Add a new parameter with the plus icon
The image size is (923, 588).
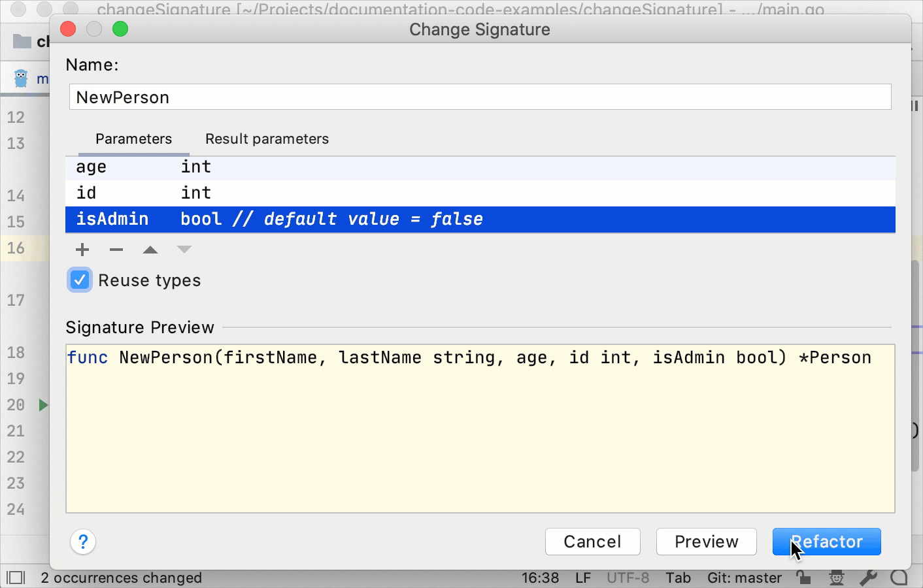coord(82,250)
